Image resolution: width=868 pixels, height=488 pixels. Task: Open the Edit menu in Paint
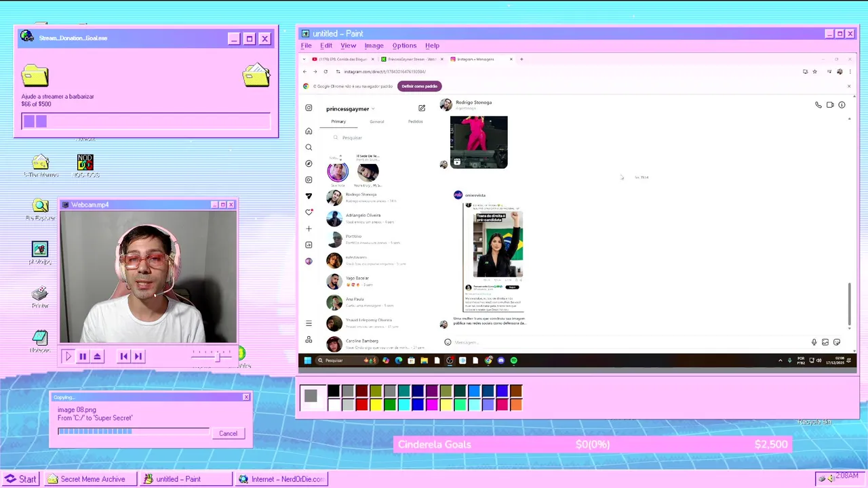coord(326,45)
